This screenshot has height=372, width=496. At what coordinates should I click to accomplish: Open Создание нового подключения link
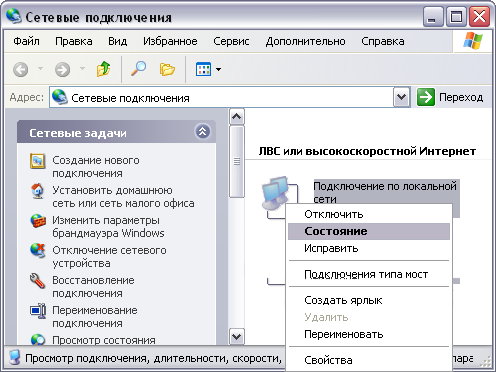96,167
